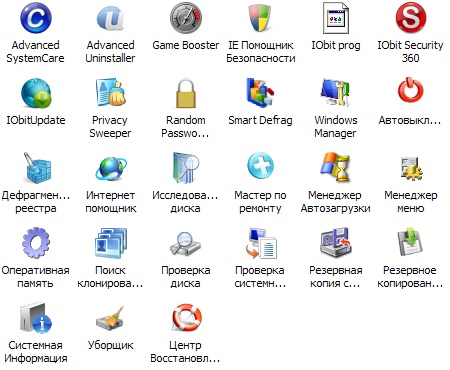Screen dimensions: 450x370
Task: Open Центр Восстановл... lifebuoy icon
Action: pos(187,317)
